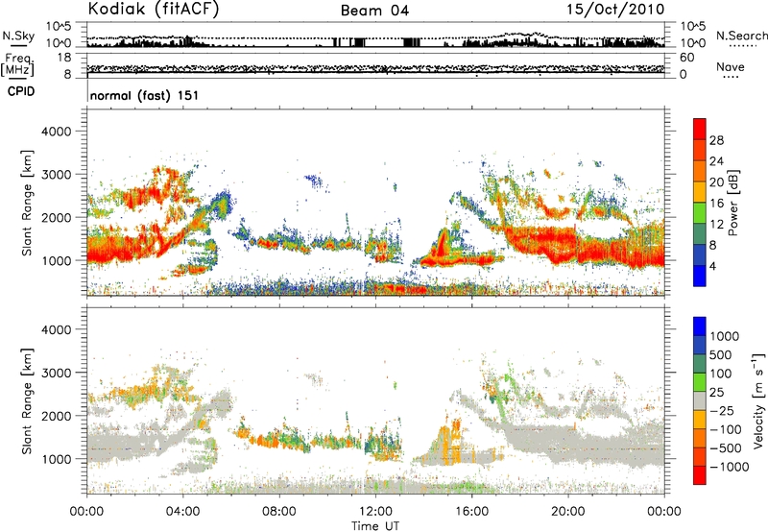The width and height of the screenshot is (768, 532).
Task: Pick the blue velocity swatch above 1000
Action: [x=700, y=326]
